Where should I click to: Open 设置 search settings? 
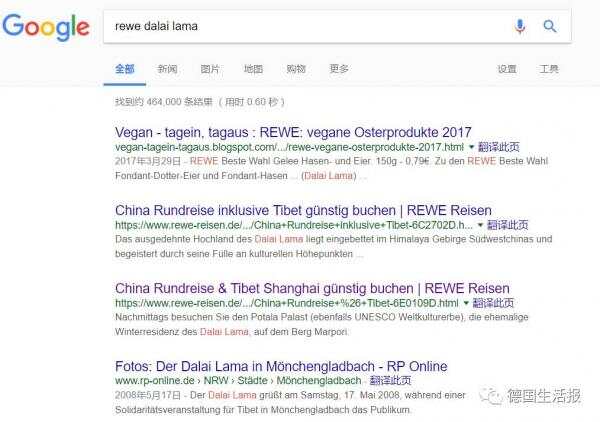507,69
